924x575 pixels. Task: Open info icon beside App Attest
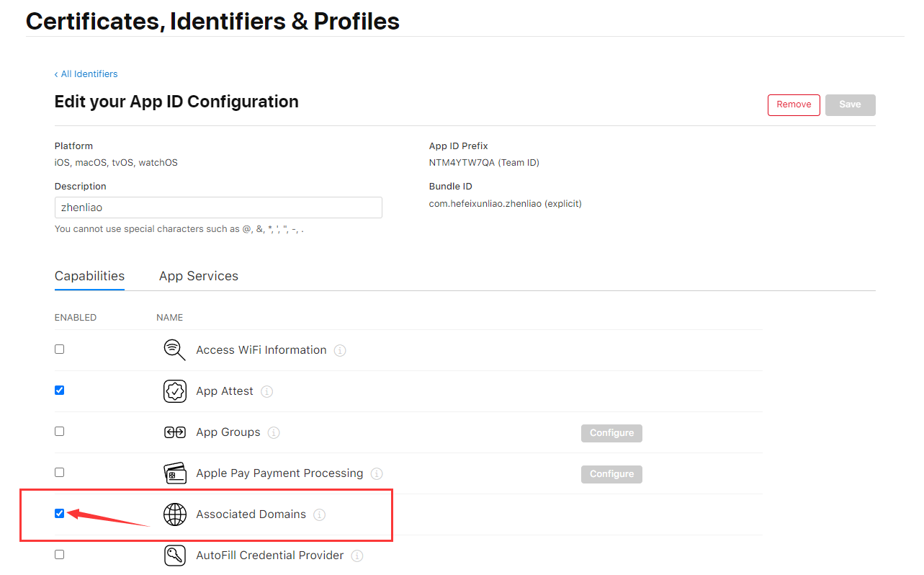coord(266,392)
